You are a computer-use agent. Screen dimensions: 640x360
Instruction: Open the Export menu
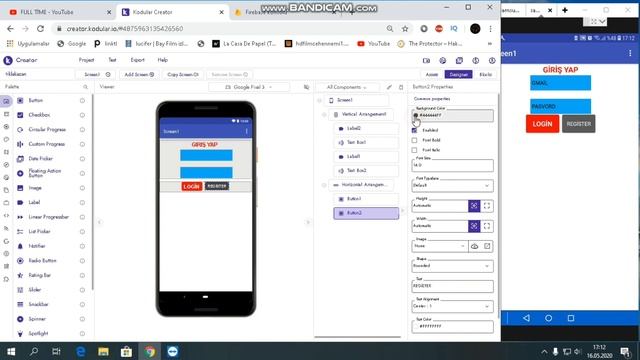(138, 60)
